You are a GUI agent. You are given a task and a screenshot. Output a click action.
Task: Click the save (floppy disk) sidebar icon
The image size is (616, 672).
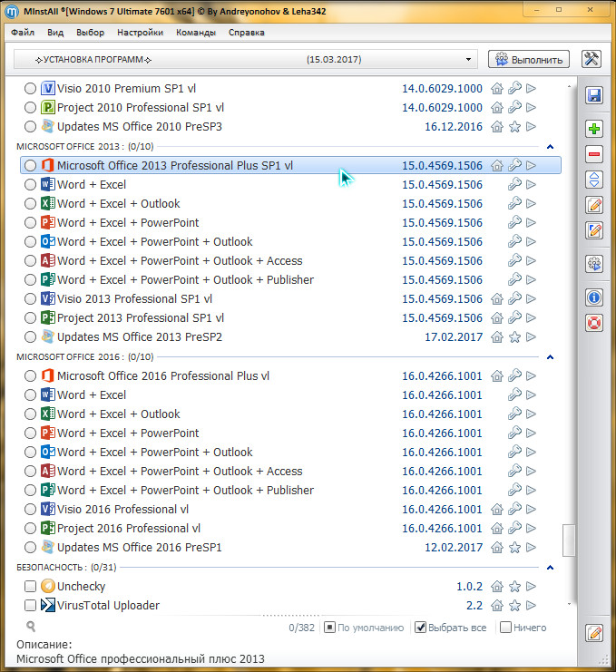coord(594,95)
